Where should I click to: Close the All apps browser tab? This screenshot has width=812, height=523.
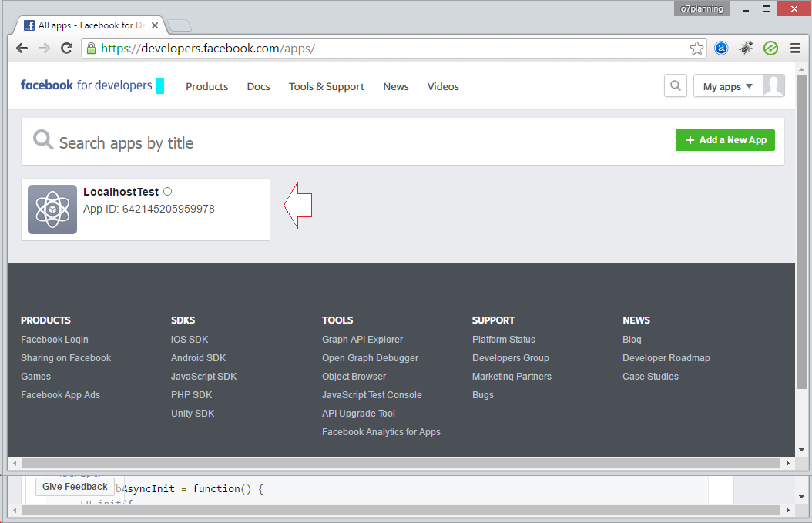155,25
